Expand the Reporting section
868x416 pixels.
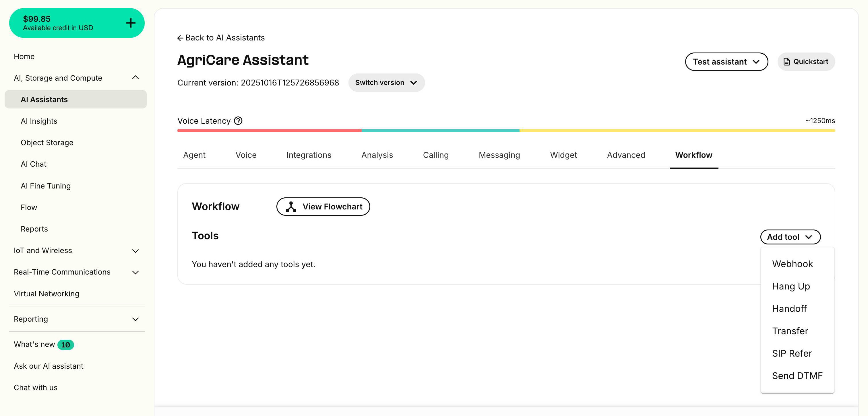[x=135, y=319]
